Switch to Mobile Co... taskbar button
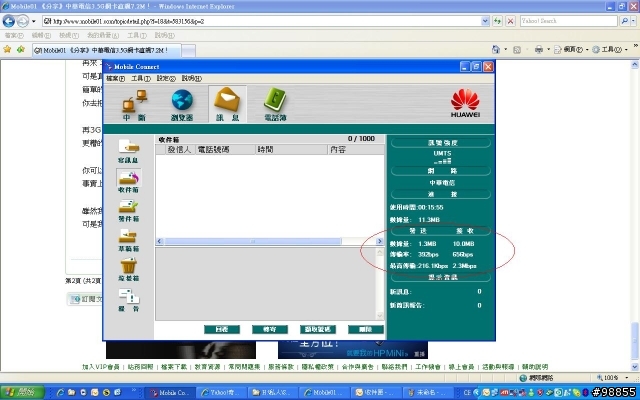The height and width of the screenshot is (400, 640). [x=170, y=393]
